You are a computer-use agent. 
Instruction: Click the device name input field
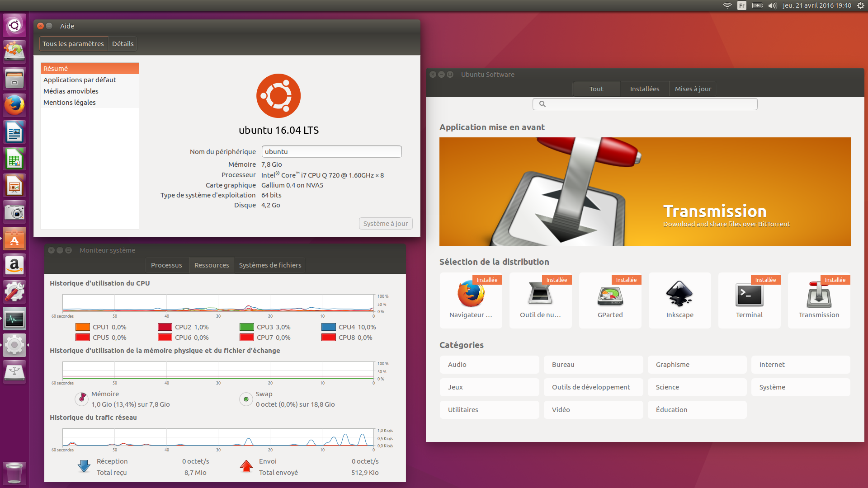tap(331, 151)
